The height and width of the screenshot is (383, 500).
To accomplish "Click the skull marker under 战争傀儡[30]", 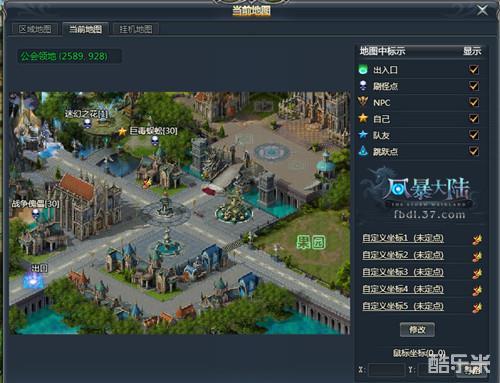I will click(36, 214).
